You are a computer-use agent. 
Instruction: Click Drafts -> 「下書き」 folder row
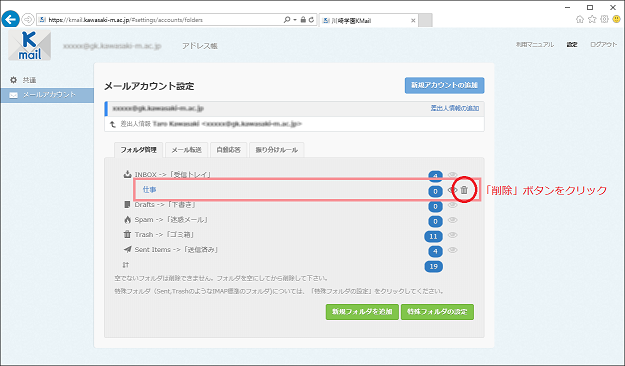point(165,205)
